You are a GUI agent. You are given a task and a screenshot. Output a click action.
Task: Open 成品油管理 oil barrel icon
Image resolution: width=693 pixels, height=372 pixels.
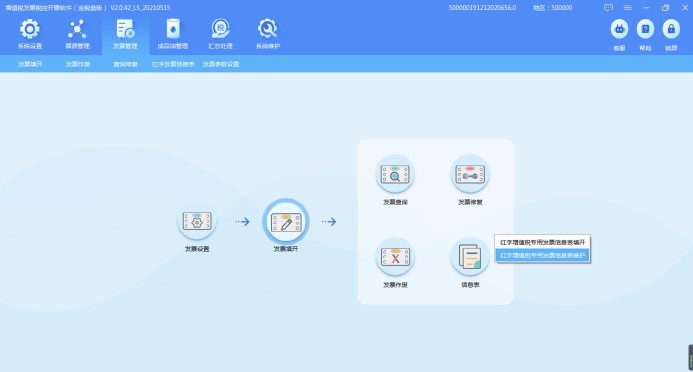(173, 30)
